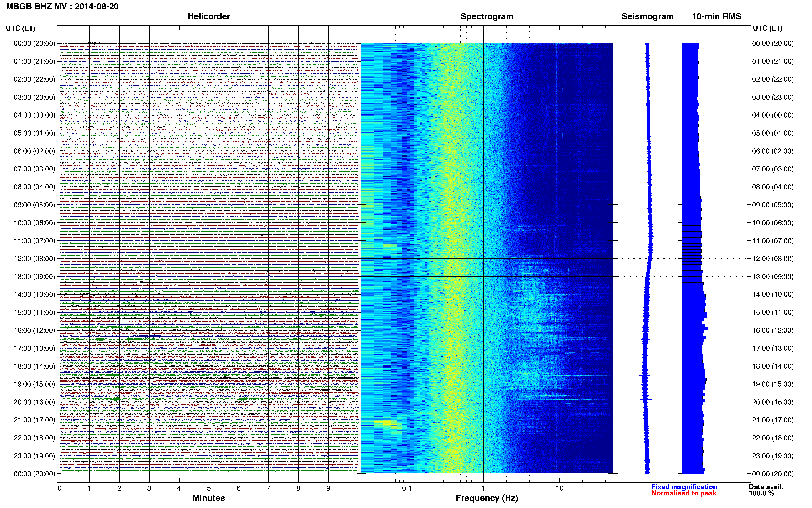Screen dimensions: 812x508
Task: Click left time label '06:00 (02:00)'
Action: pyautogui.click(x=34, y=151)
